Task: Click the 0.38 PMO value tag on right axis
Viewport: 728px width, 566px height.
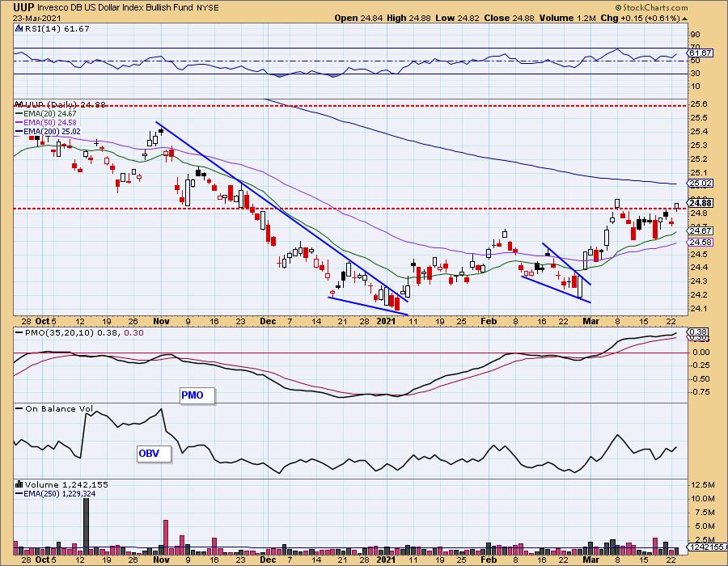Action: point(699,332)
